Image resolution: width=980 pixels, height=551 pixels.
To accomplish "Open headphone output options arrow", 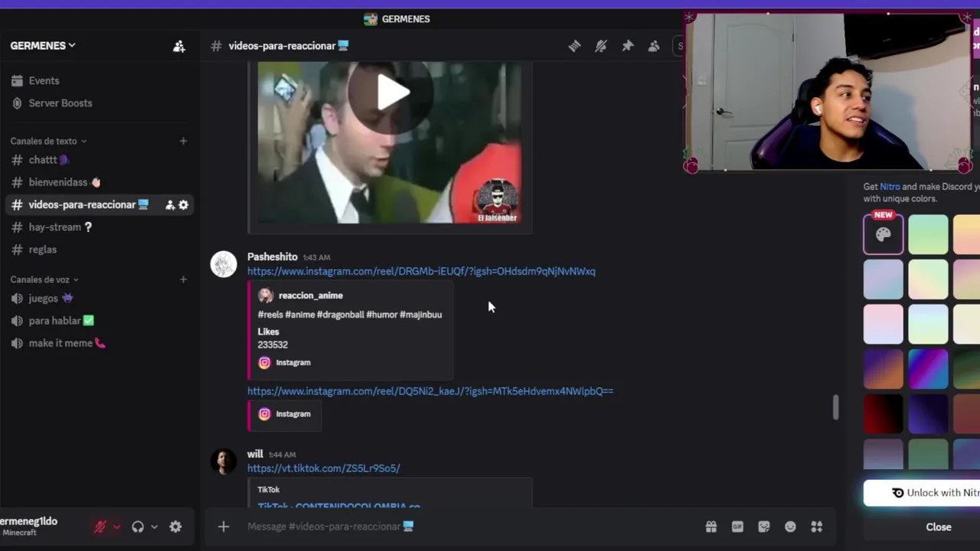I will [154, 527].
